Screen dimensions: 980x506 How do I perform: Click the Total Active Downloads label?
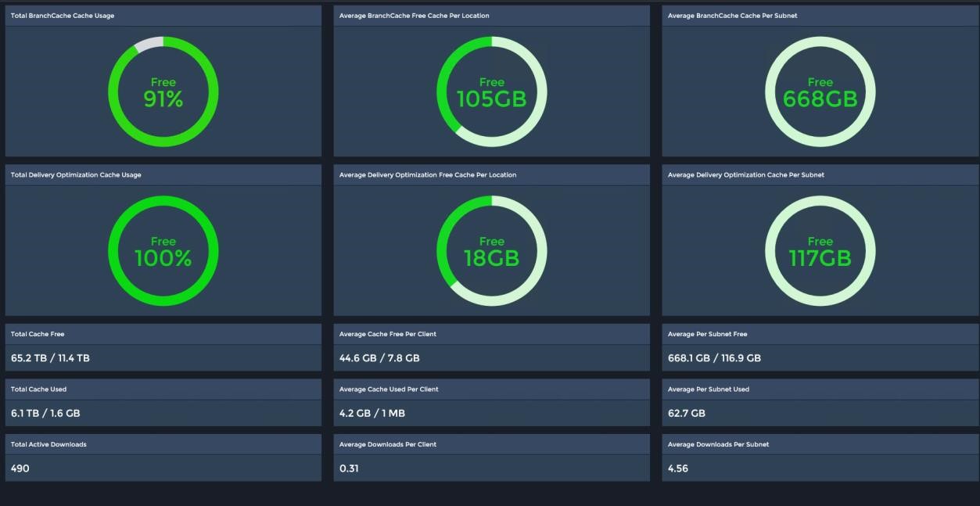click(x=48, y=444)
